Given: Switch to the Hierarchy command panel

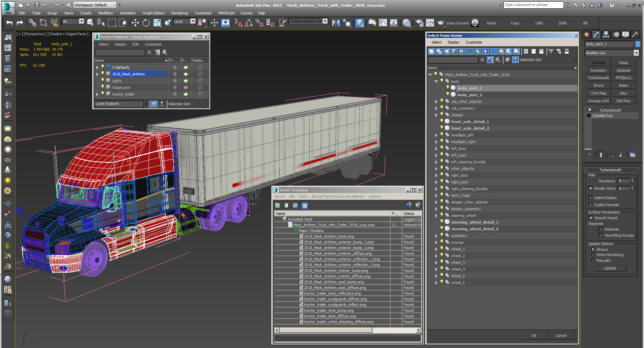Looking at the screenshot, I should tap(606, 34).
